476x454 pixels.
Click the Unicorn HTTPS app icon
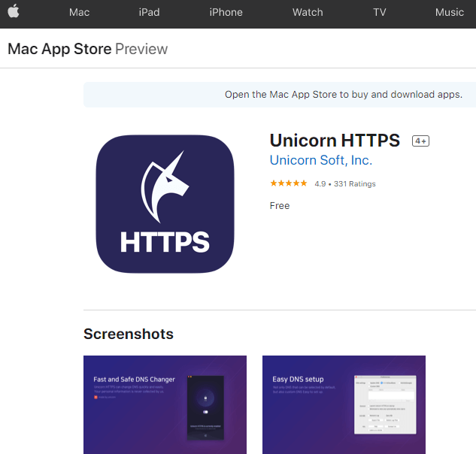(165, 204)
